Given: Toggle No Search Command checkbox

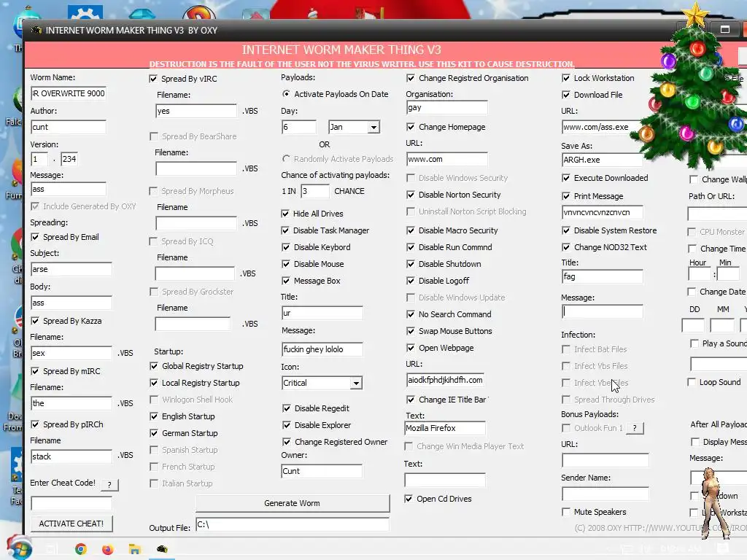Looking at the screenshot, I should (x=410, y=314).
